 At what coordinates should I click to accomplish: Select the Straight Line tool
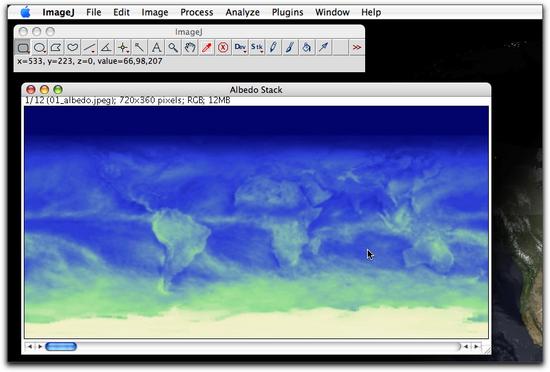pyautogui.click(x=89, y=47)
